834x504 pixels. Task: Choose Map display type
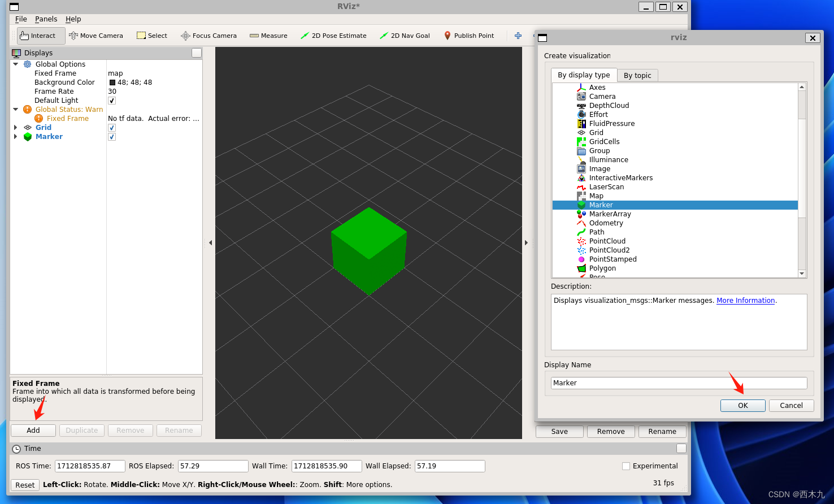pos(596,196)
